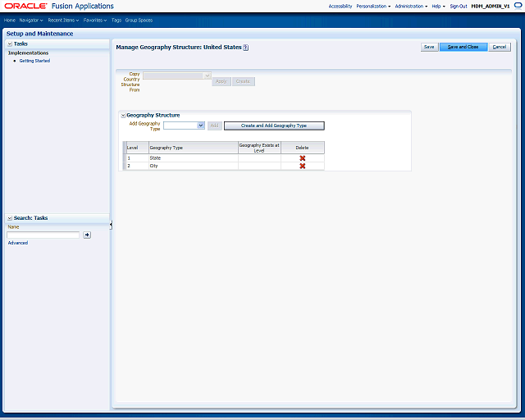Focus the task Name search field
525x420 pixels.
(43, 235)
